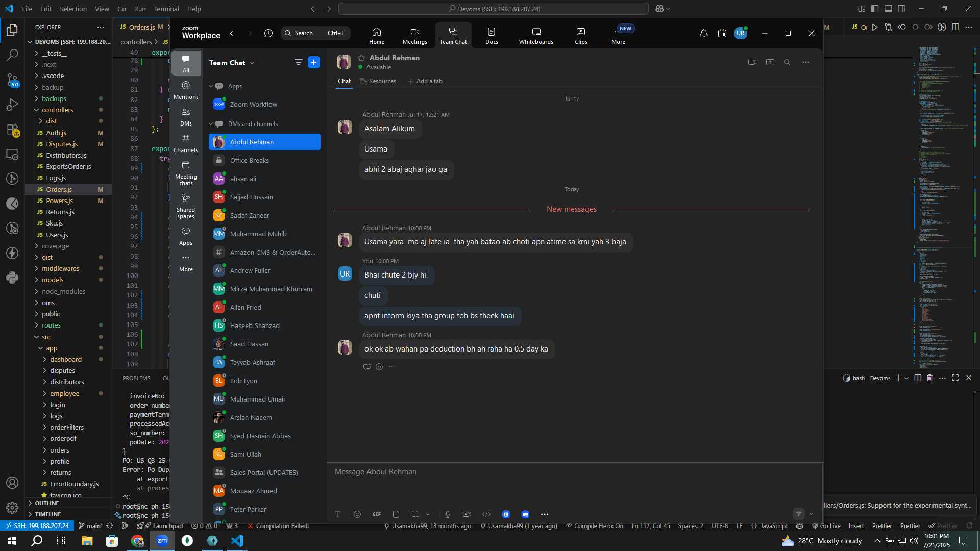The width and height of the screenshot is (980, 551).
Task: Click the screenshot capture icon in composer
Action: pyautogui.click(x=415, y=514)
